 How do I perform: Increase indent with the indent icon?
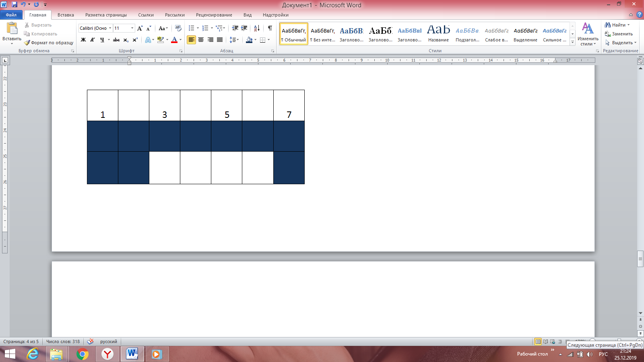pos(244,28)
